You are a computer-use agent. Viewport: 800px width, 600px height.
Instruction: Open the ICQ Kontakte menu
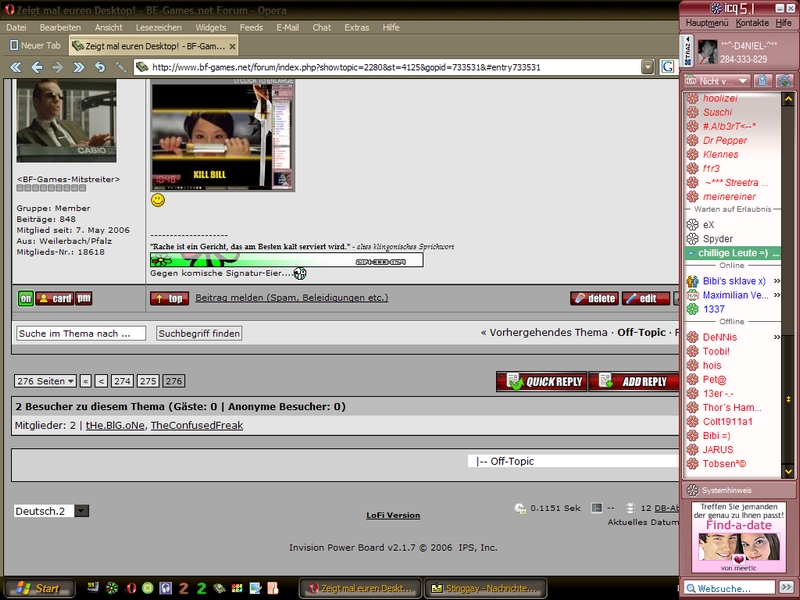pos(752,23)
